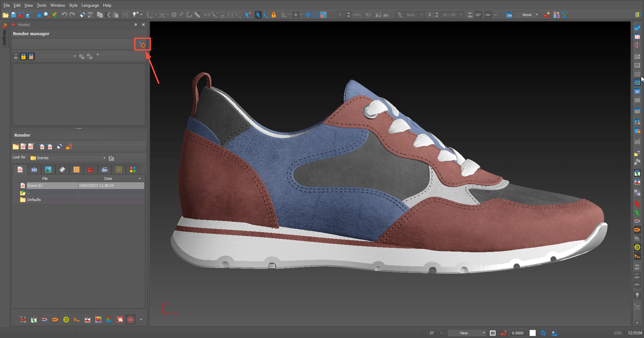644x338 pixels.
Task: Click the magnifier zoom tool
Action: pos(46,15)
